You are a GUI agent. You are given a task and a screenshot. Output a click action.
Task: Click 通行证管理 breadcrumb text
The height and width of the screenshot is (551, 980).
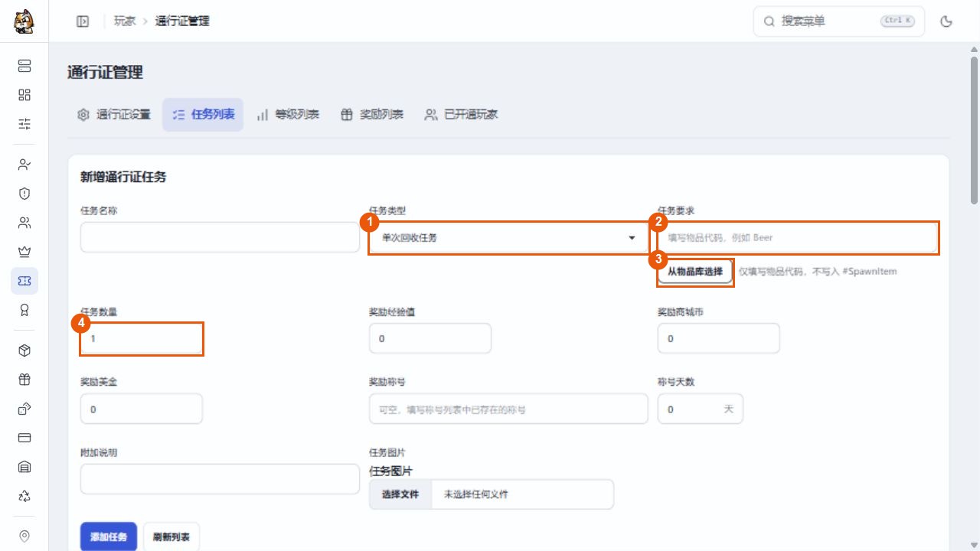(x=182, y=21)
